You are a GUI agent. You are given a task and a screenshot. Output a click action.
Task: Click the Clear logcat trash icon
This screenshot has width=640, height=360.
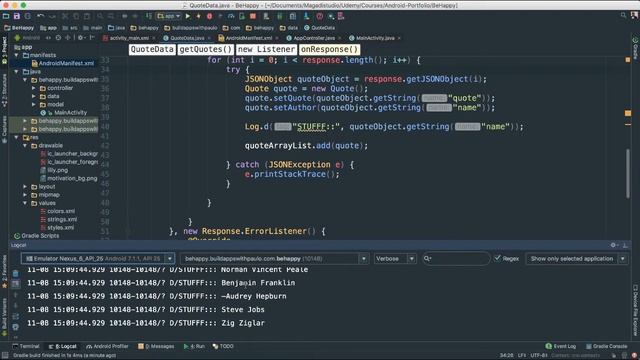16,273
